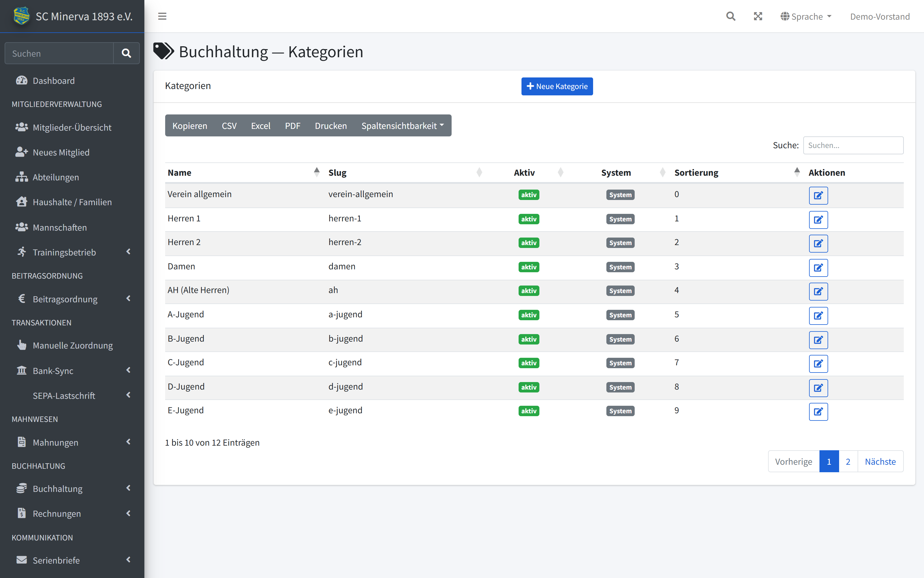Open the Sprache language dropdown
The width and height of the screenshot is (924, 578).
(806, 16)
